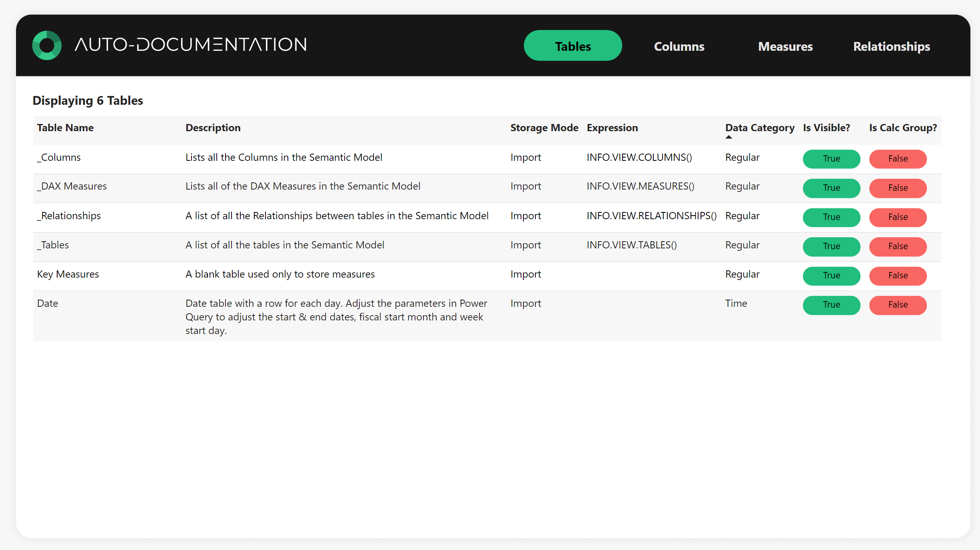Select the Key Measures table row name

click(x=68, y=274)
